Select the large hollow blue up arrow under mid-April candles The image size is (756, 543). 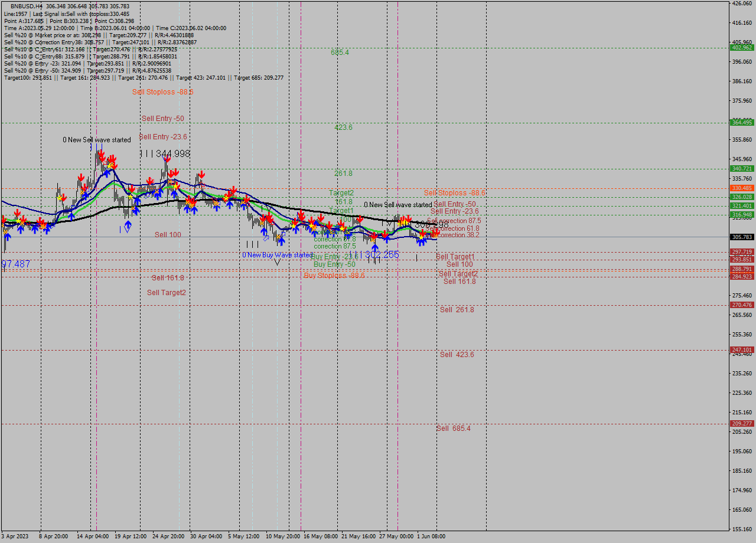pos(128,228)
